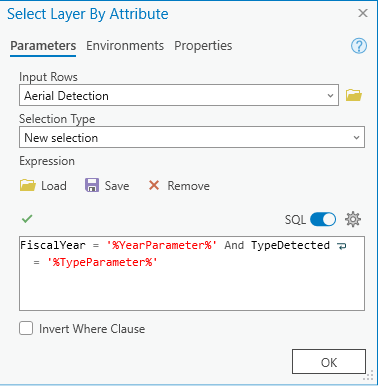Click the Load expression label
The image size is (378, 386).
[54, 186]
